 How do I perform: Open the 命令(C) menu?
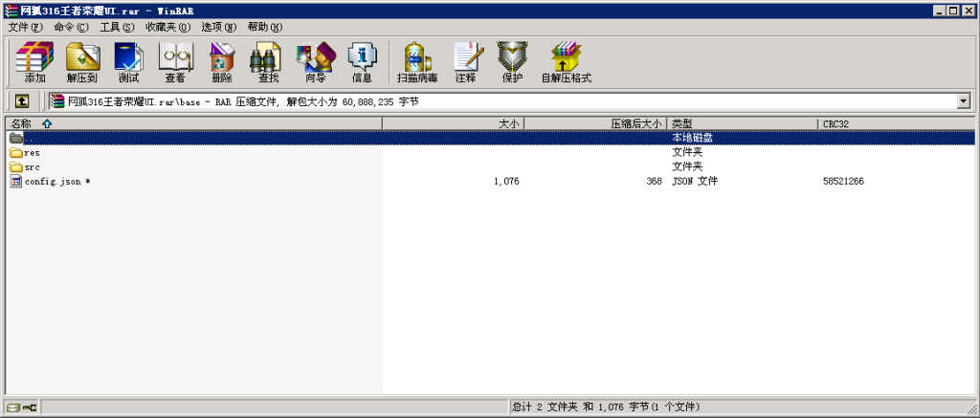pyautogui.click(x=71, y=27)
